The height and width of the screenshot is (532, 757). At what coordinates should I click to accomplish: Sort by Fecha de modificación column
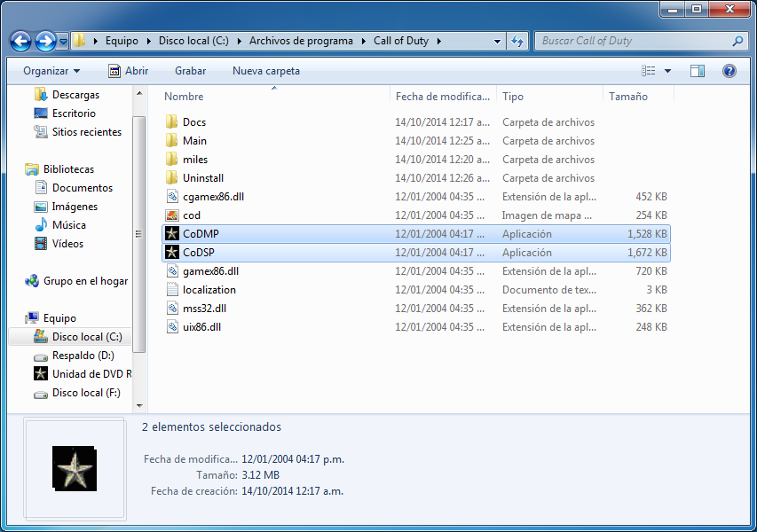tap(443, 97)
